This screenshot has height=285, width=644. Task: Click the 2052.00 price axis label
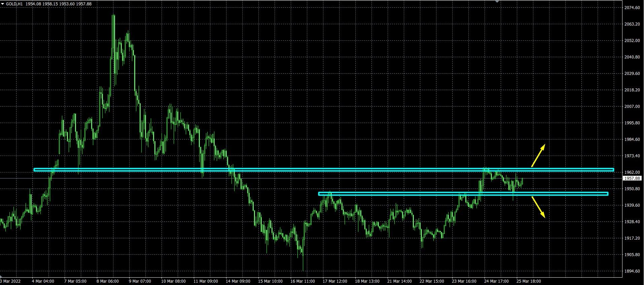pyautogui.click(x=632, y=40)
